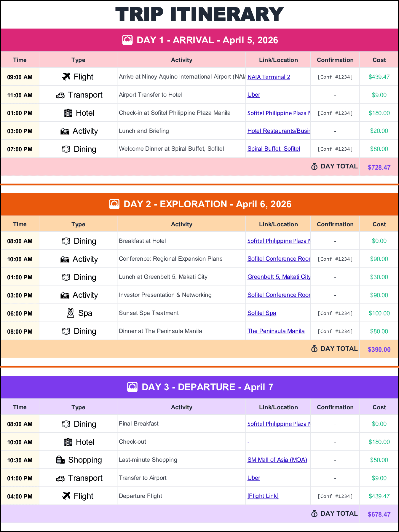Click the Day 1 Arrival header icon
This screenshot has height=532, width=399.
pyautogui.click(x=127, y=40)
